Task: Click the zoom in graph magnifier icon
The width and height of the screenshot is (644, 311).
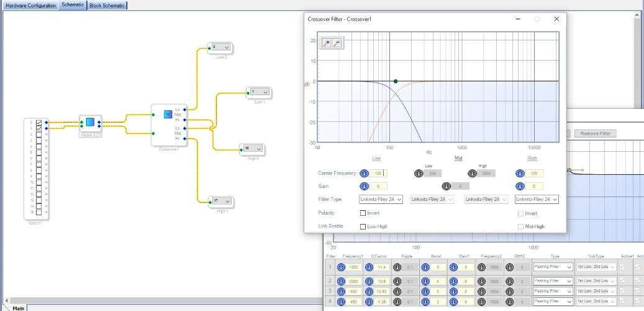Action: (x=327, y=43)
